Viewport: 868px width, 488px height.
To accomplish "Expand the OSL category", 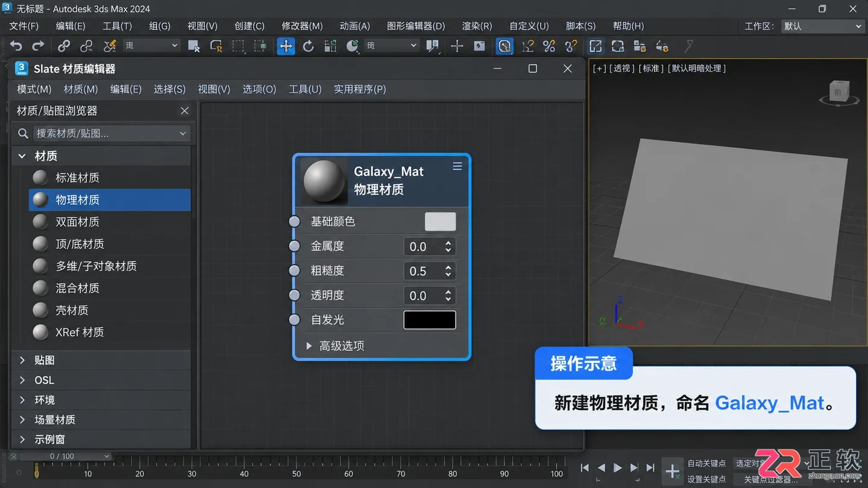I will (x=22, y=380).
